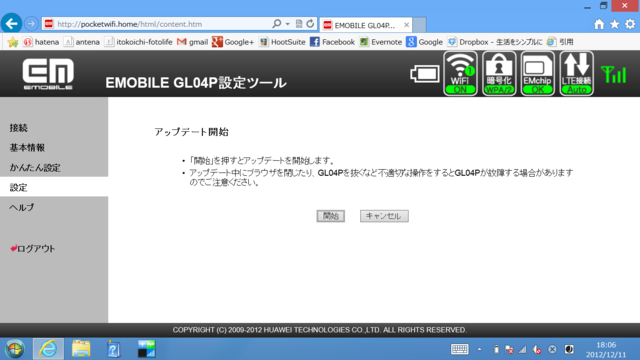The image size is (640, 360).
Task: Go back with the browser back arrow
Action: [x=11, y=24]
